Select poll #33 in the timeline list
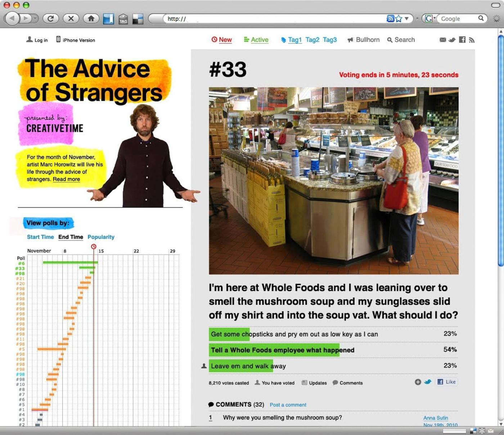This screenshot has width=504, height=435. [x=20, y=268]
